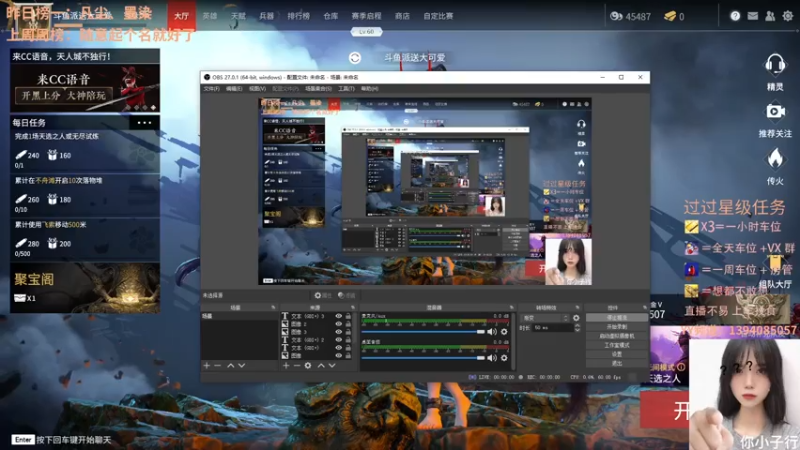Switch to the 商店 tab in the game

point(402,16)
